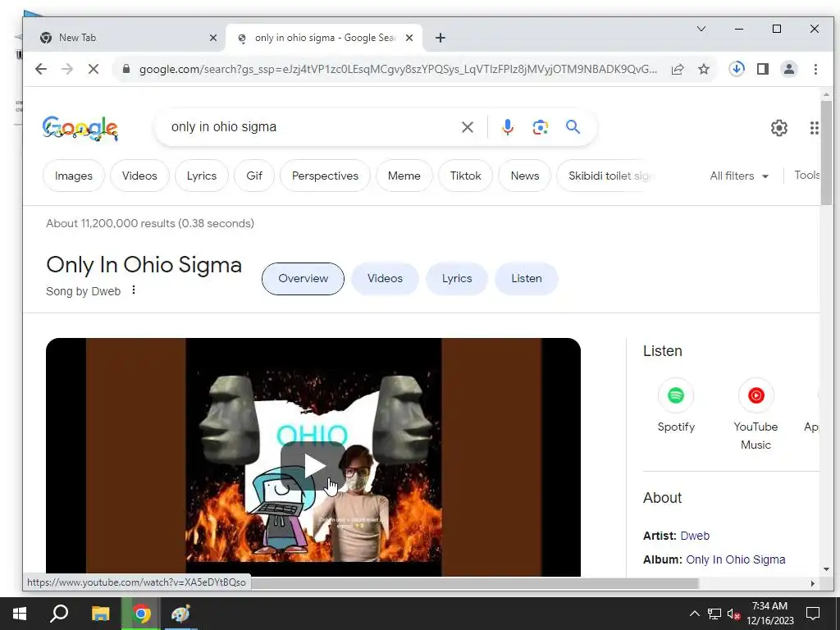840x630 pixels.
Task: Close the New Tab tab
Action: point(212,38)
